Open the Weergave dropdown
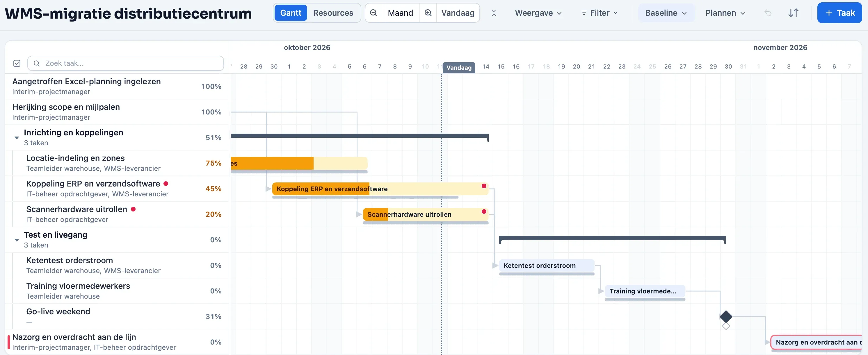Screen dimensions: 868x355 click(538, 13)
